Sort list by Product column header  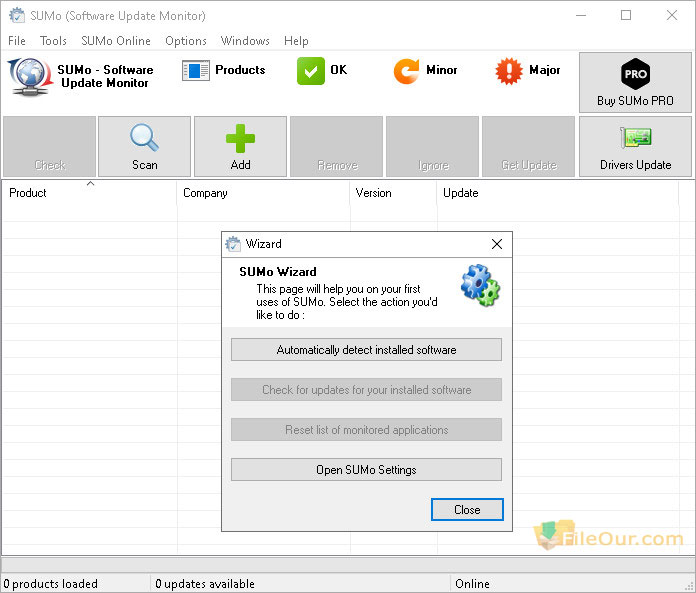(x=88, y=193)
